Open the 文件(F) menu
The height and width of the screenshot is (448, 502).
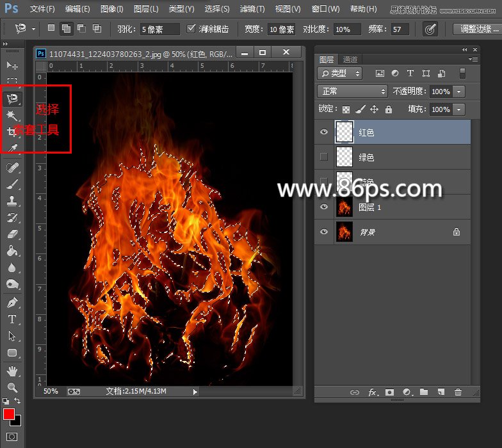tap(42, 9)
